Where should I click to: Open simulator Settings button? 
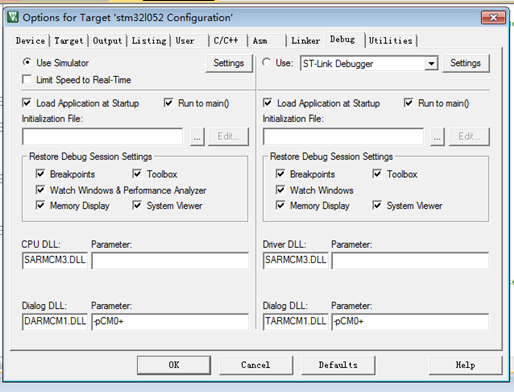(229, 63)
